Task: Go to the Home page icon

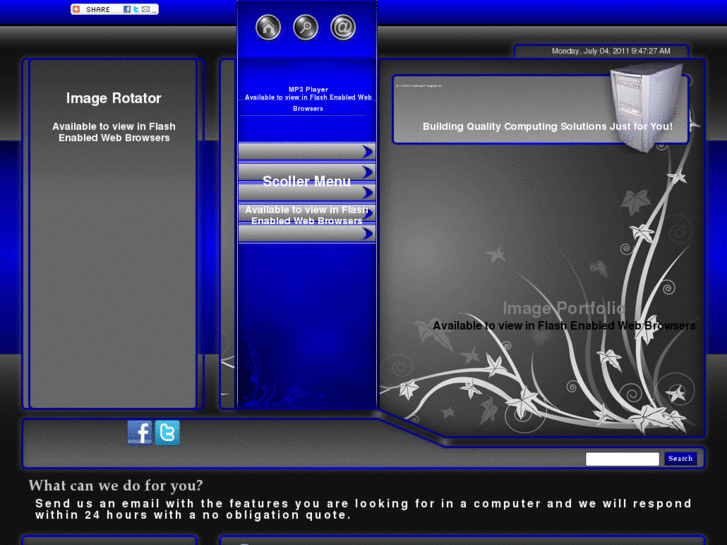Action: pos(268,27)
